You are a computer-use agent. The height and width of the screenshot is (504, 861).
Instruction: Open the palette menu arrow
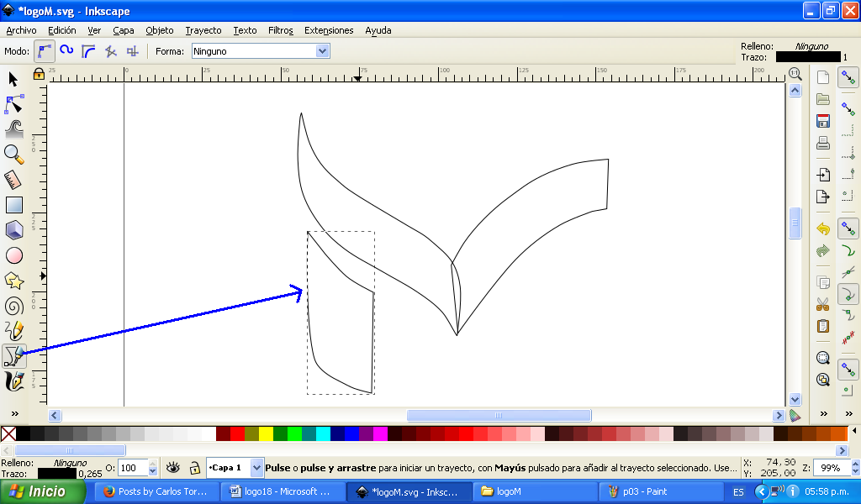tap(854, 431)
